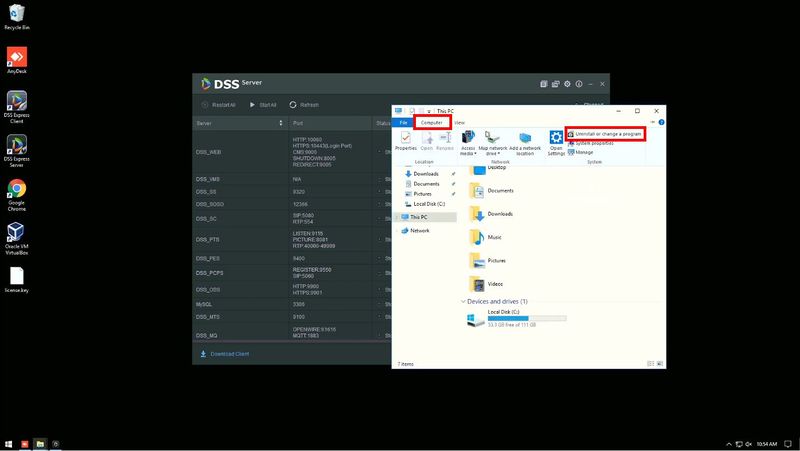Click Restart All in DSS Server
Screen dimensions: 800x451
(218, 105)
